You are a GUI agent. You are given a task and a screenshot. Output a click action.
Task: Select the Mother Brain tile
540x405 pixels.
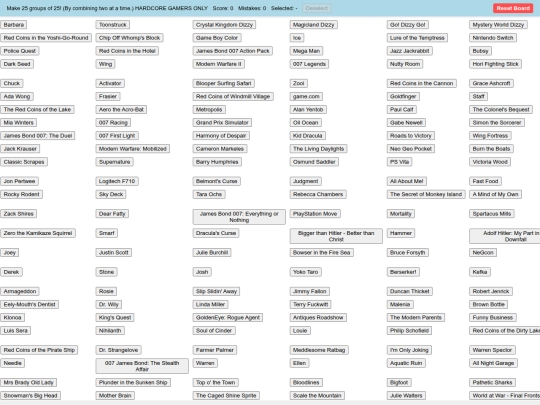[115, 395]
